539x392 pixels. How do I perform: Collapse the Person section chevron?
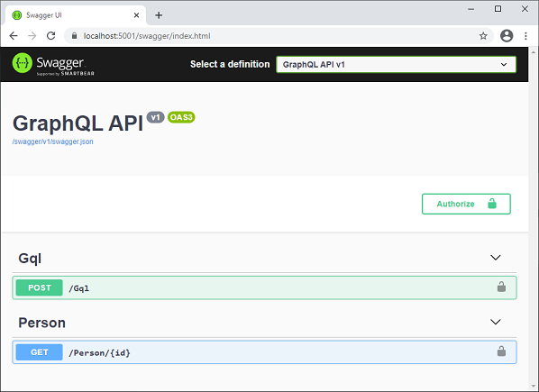point(496,323)
